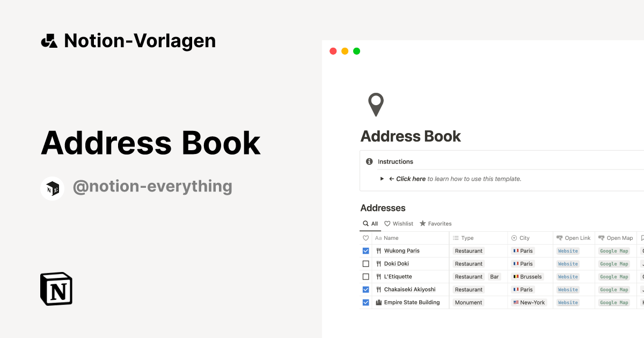644x338 pixels.
Task: Check the checkbox for Doki Doki
Action: click(x=365, y=263)
